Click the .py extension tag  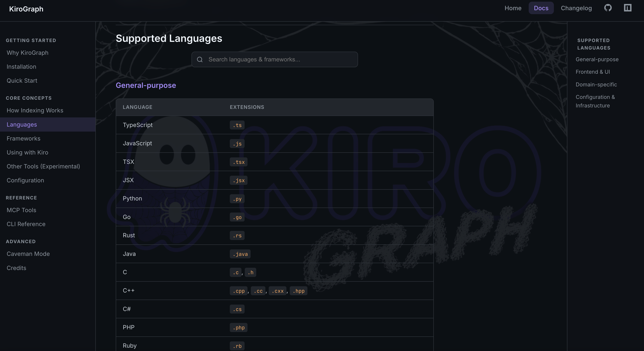(x=237, y=199)
